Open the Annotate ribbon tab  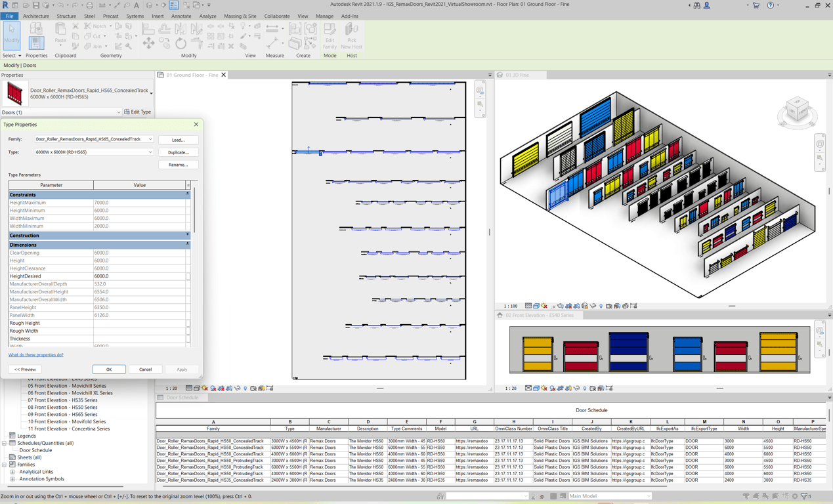pos(181,16)
